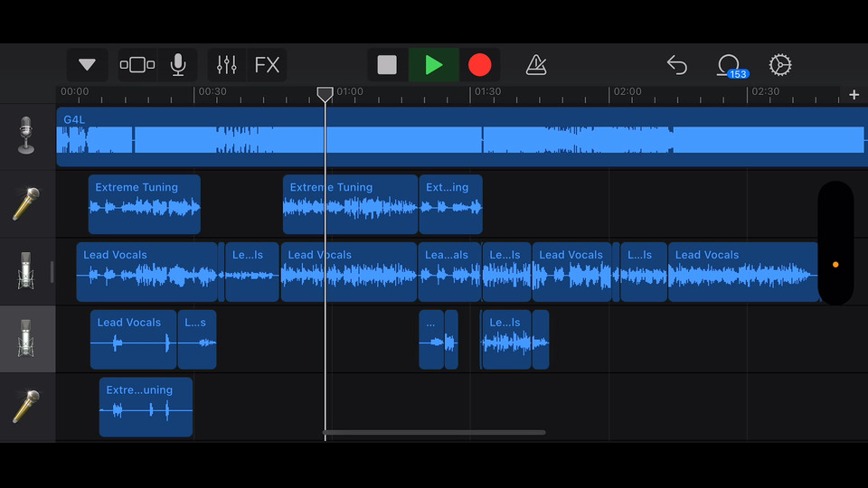Select the first Extreme Tuning track gold microphone

26,203
